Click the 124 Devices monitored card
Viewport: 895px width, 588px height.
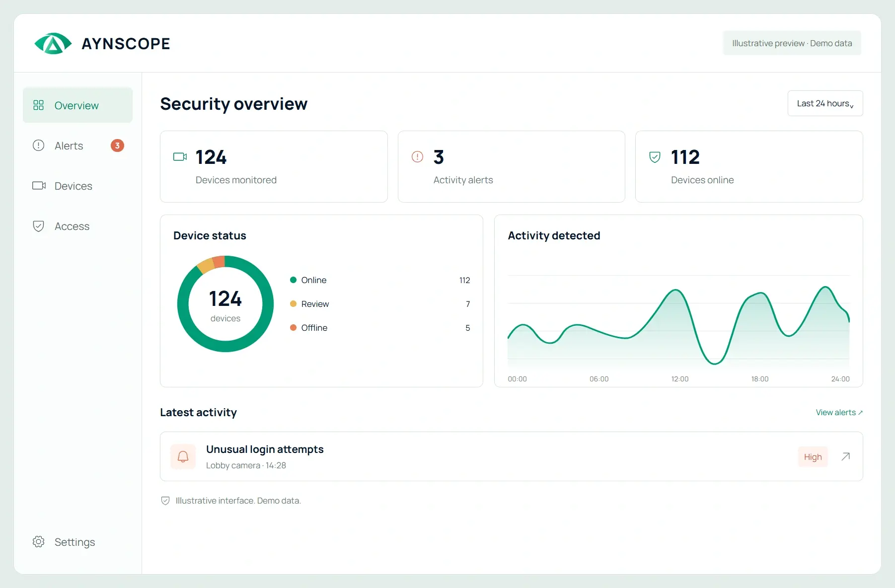[274, 166]
